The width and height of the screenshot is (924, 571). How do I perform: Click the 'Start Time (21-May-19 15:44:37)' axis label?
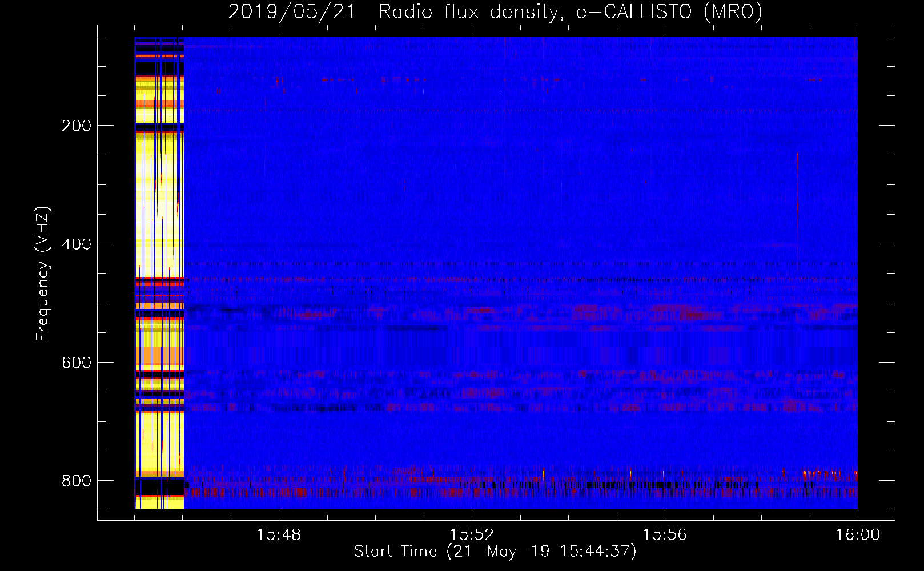pos(495,552)
